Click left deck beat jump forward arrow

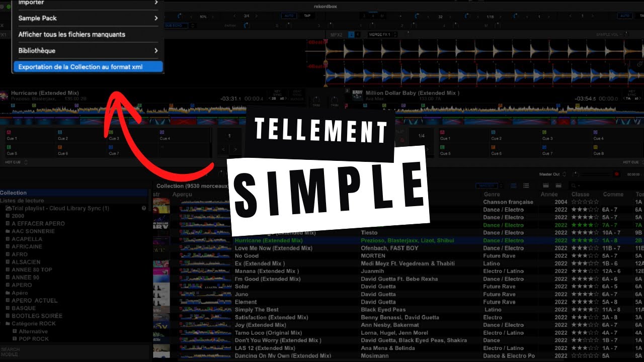coord(235,149)
